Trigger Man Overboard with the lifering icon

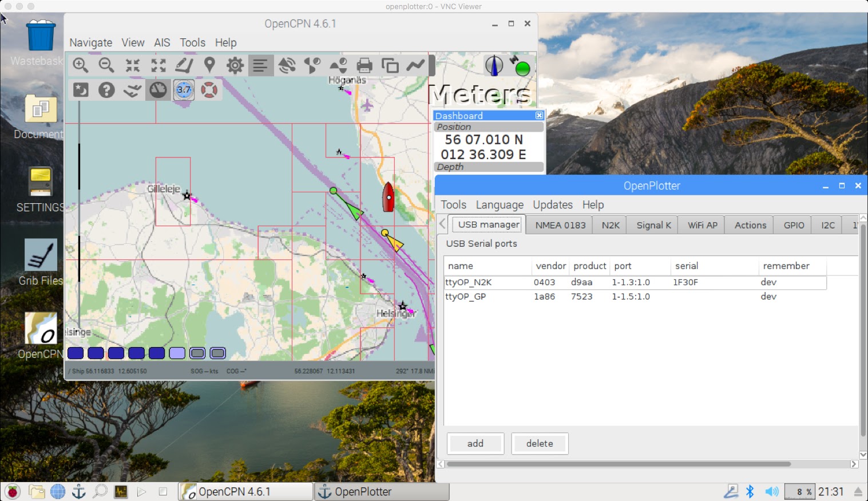(x=210, y=89)
